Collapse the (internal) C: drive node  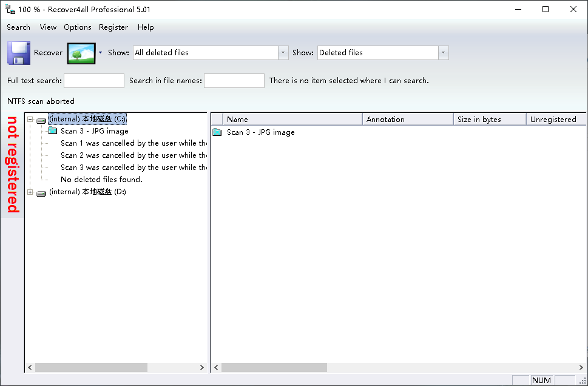(30, 120)
